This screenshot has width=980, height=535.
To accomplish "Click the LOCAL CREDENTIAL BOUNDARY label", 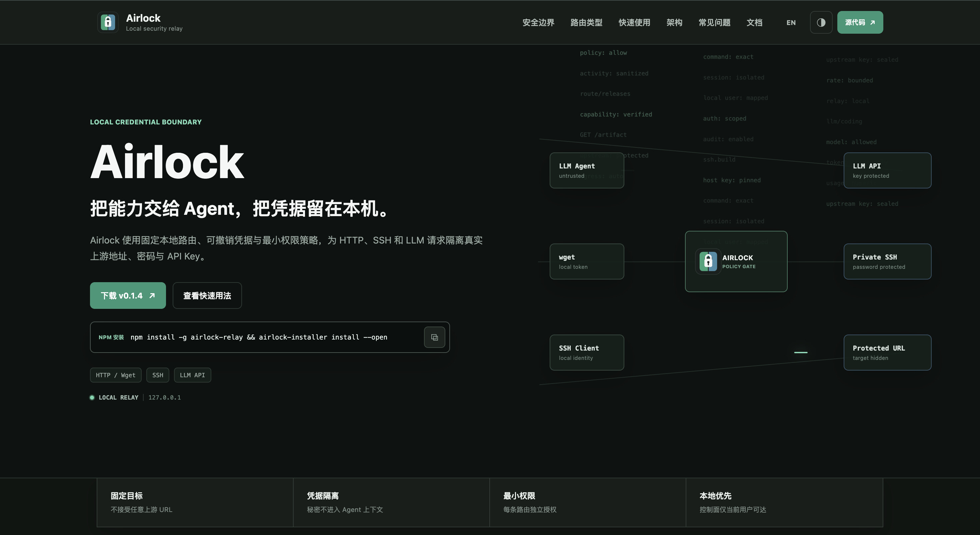I will click(x=146, y=122).
